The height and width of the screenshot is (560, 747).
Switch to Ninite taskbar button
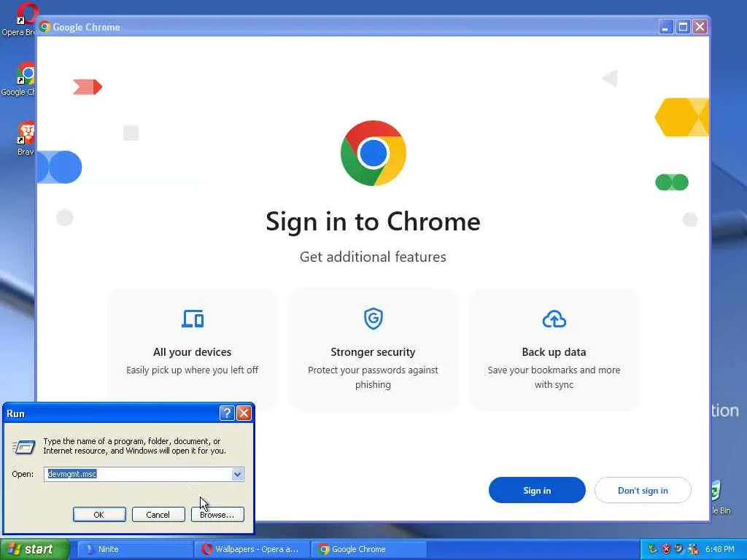pos(134,549)
